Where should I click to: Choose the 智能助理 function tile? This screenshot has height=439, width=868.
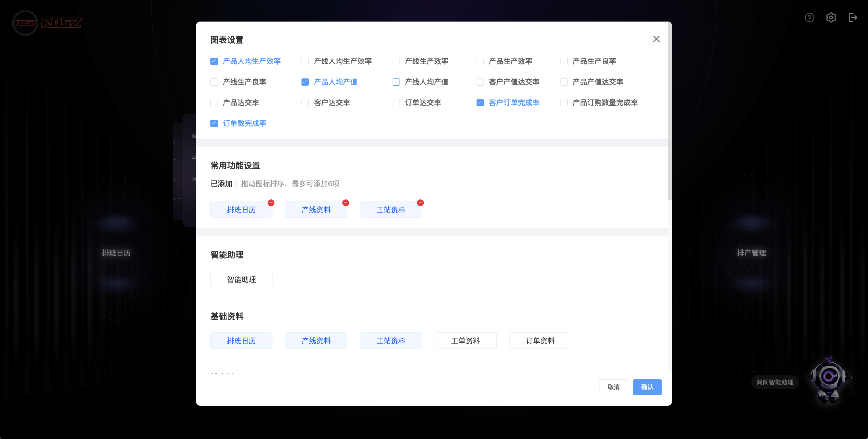pos(241,279)
